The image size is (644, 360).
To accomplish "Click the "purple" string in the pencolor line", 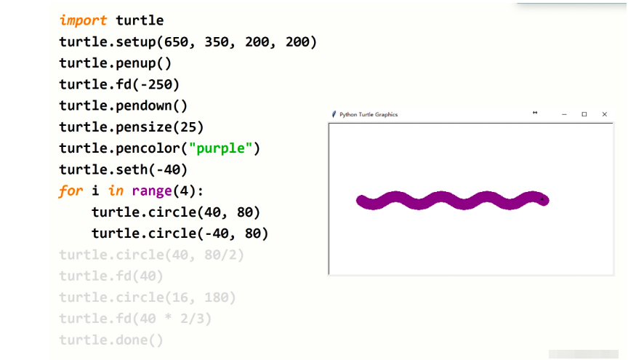I will [220, 148].
